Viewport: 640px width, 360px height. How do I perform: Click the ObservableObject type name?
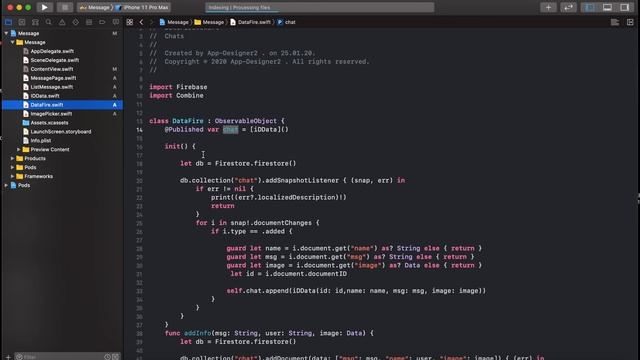pyautogui.click(x=246, y=121)
